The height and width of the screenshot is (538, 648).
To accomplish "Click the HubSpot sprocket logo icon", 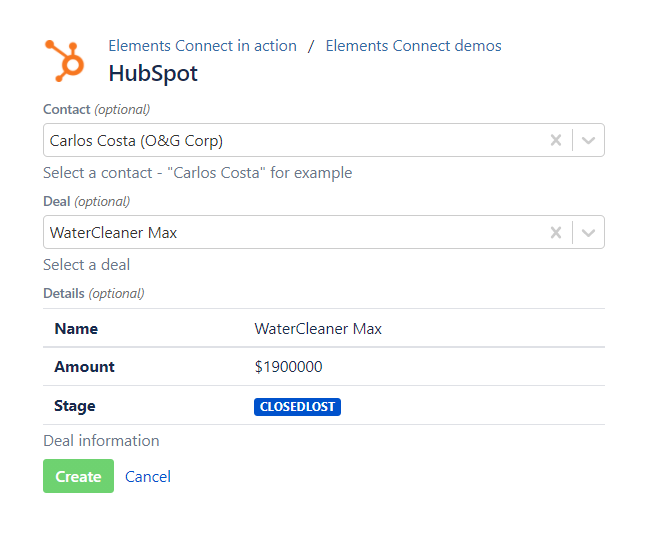I will [65, 59].
